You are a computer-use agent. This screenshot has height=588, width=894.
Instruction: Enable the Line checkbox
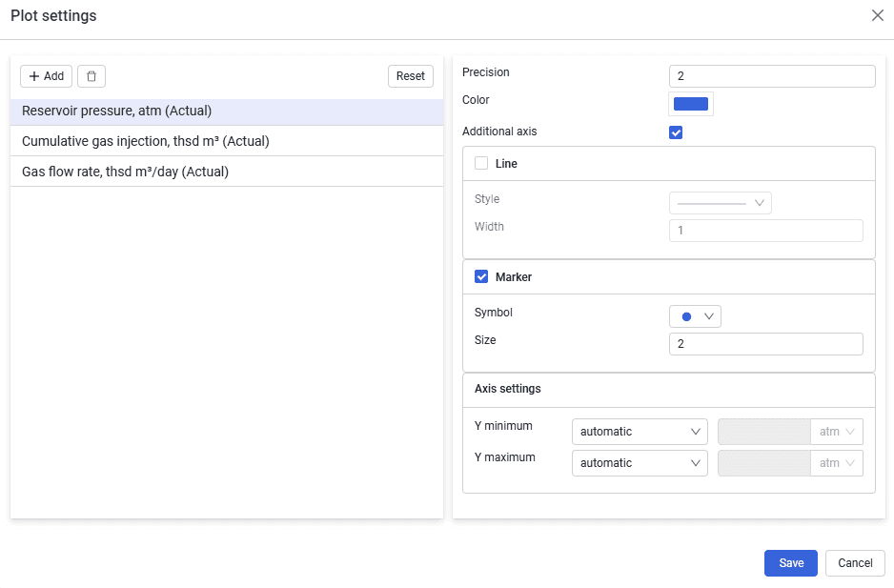(481, 164)
